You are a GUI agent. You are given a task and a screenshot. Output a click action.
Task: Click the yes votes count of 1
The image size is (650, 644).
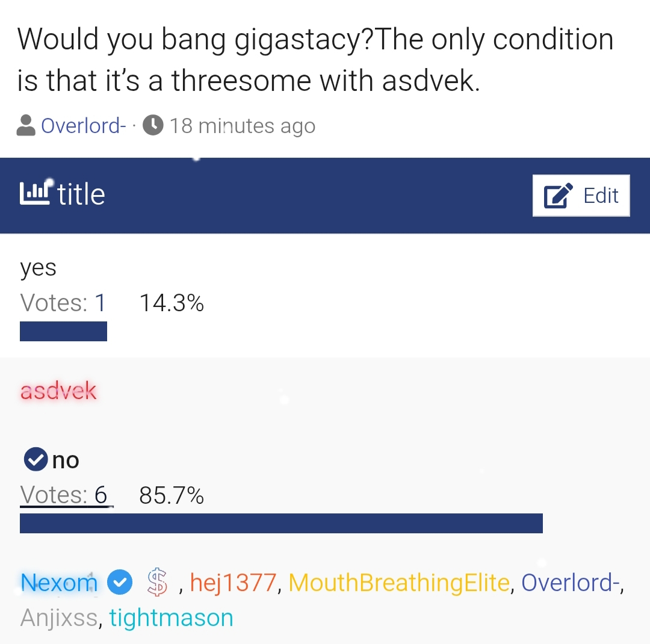[x=100, y=303]
